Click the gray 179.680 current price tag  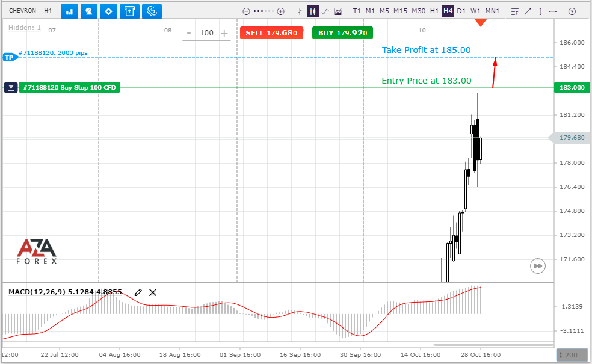pyautogui.click(x=569, y=138)
